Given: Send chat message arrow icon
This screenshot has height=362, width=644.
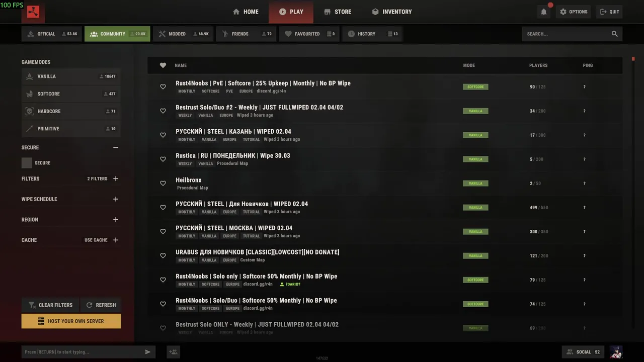Looking at the screenshot, I should pyautogui.click(x=148, y=352).
